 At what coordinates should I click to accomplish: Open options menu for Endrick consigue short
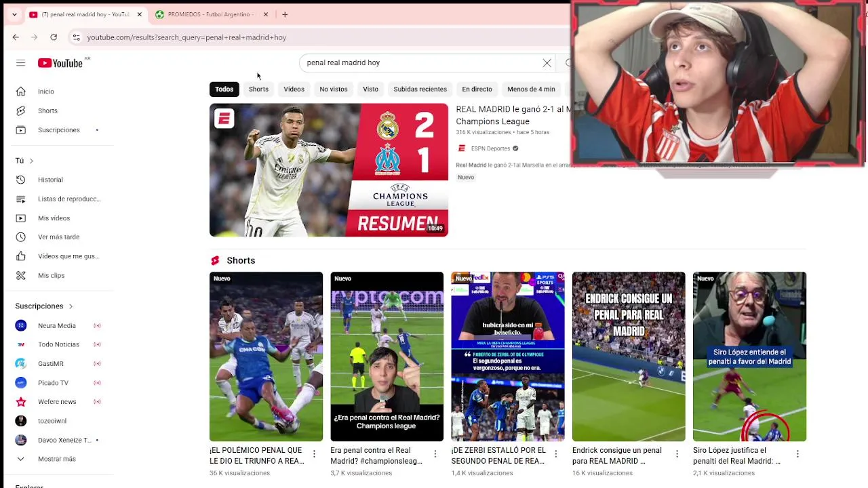(x=677, y=453)
